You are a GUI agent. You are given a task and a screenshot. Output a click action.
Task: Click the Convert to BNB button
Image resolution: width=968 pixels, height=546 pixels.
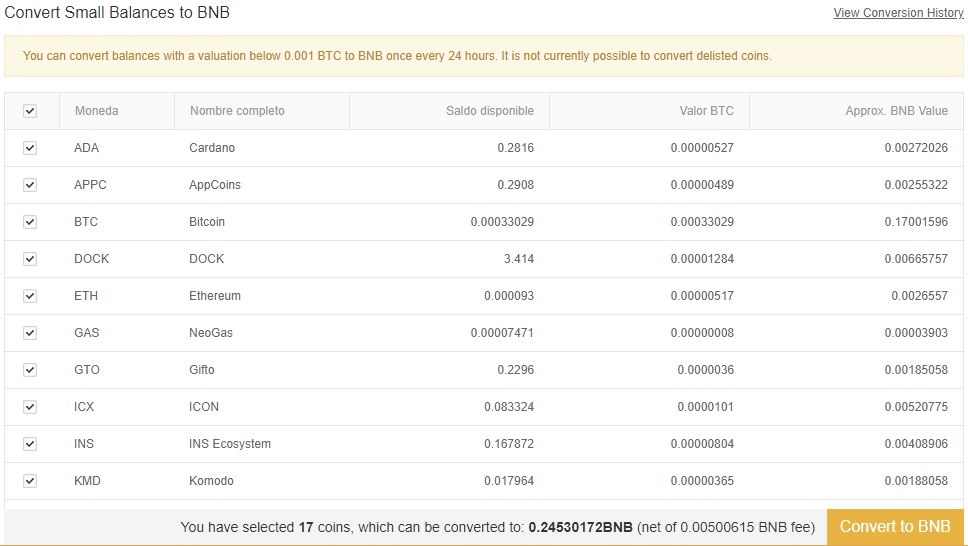coord(895,527)
